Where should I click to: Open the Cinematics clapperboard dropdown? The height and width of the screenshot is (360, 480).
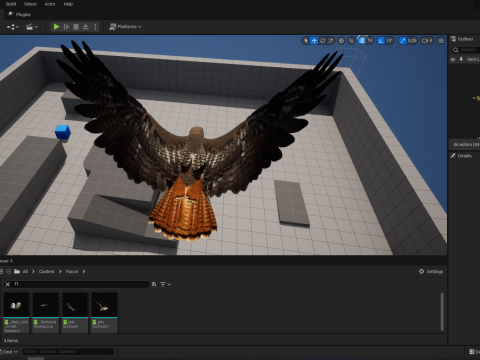pos(32,27)
